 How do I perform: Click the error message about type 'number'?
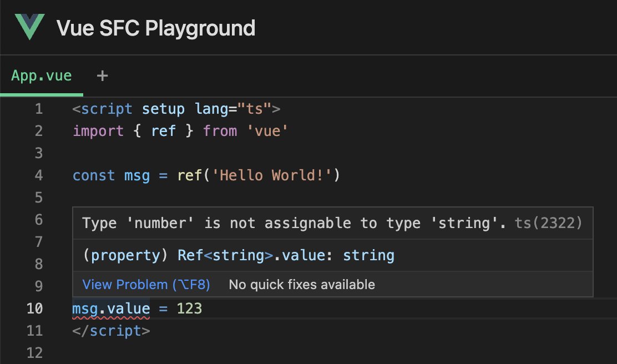pyautogui.click(x=294, y=223)
